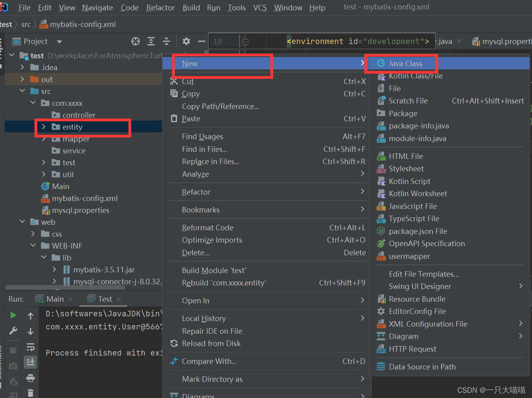The height and width of the screenshot is (398, 532).
Task: Open the New submenu in context menu
Action: 266,63
